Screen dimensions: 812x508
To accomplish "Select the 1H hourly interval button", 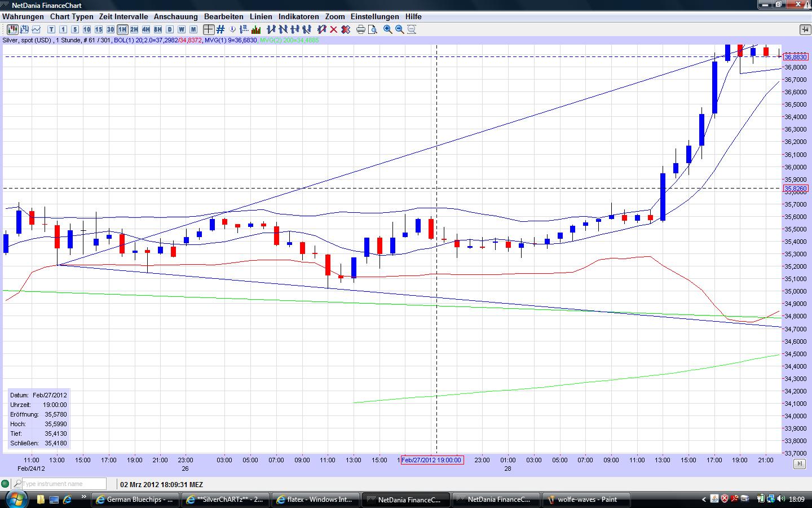I will click(x=122, y=29).
